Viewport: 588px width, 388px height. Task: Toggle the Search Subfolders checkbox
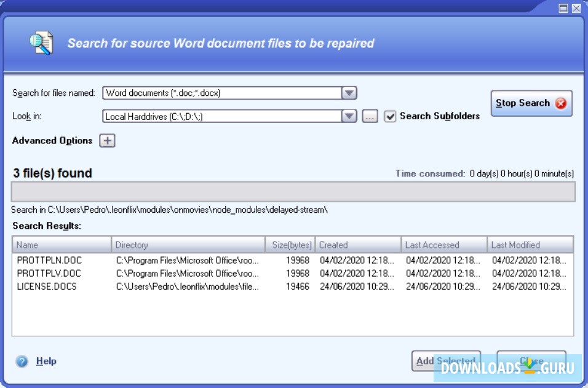[x=390, y=116]
